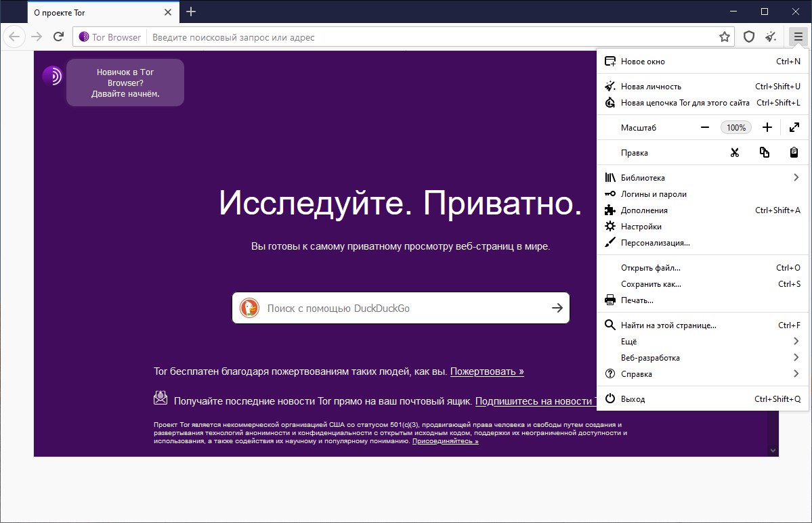Reload the current page

tap(58, 37)
